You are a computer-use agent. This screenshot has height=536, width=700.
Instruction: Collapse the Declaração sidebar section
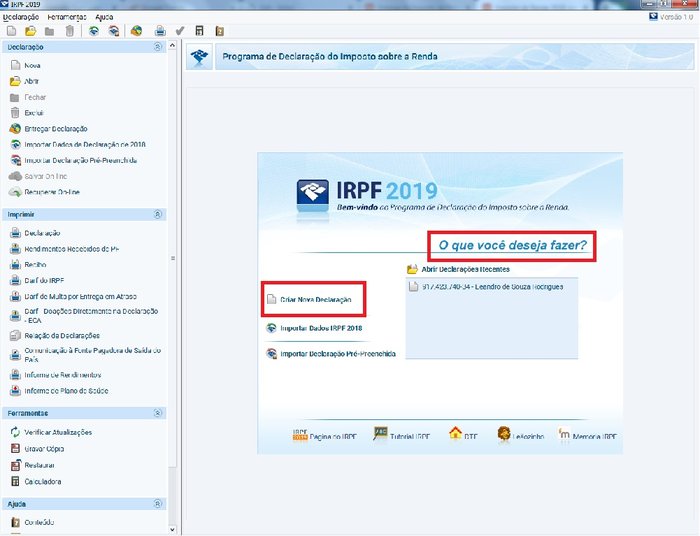point(158,47)
